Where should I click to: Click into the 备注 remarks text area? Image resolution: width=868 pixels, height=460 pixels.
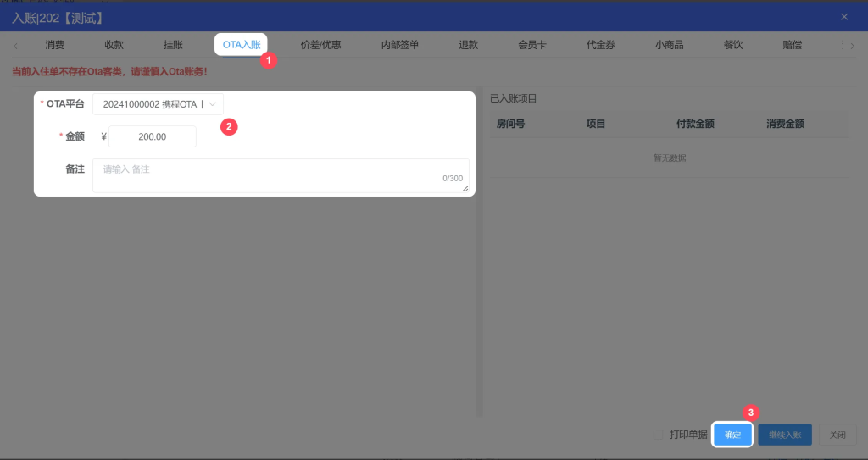(280, 175)
